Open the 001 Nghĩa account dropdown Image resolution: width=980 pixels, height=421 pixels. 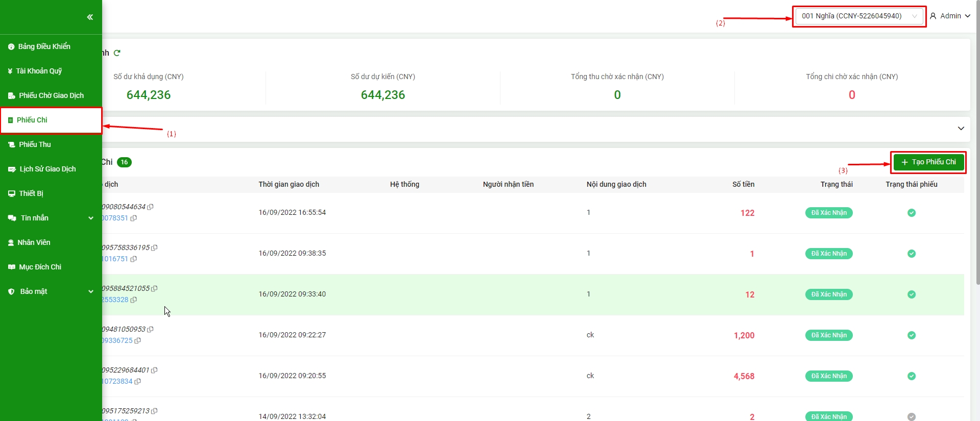(859, 16)
